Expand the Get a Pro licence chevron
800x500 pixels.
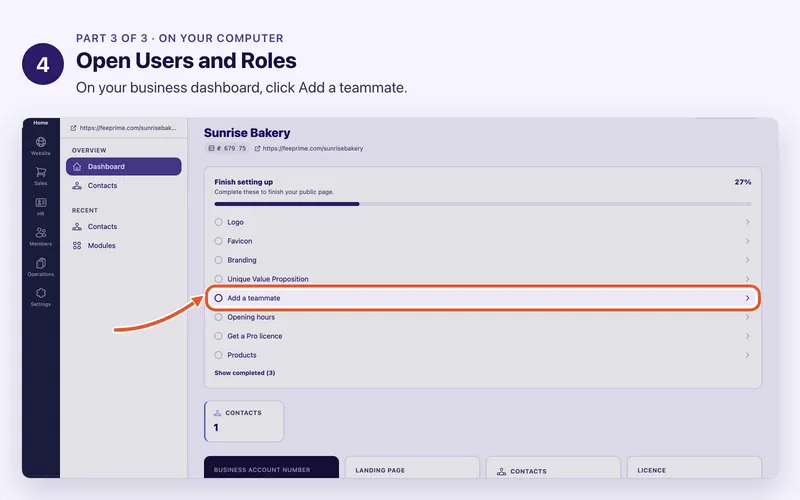(x=747, y=336)
